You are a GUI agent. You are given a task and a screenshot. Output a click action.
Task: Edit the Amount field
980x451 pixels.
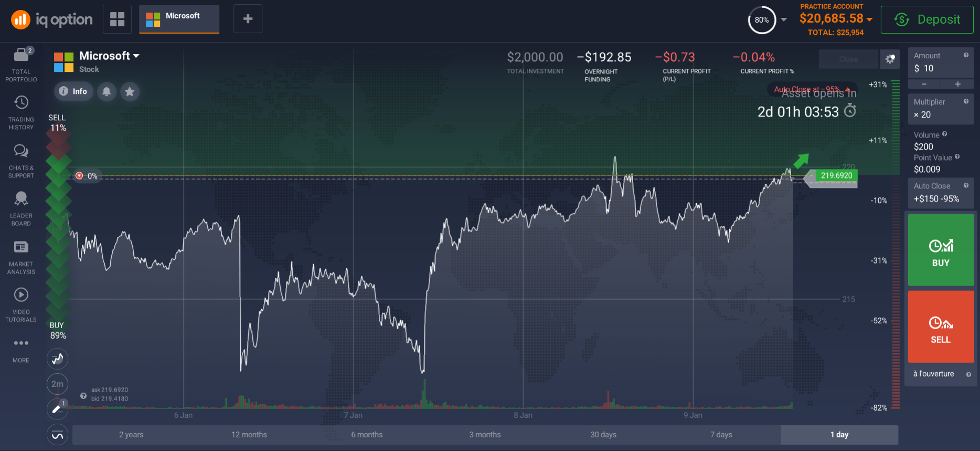click(x=941, y=62)
